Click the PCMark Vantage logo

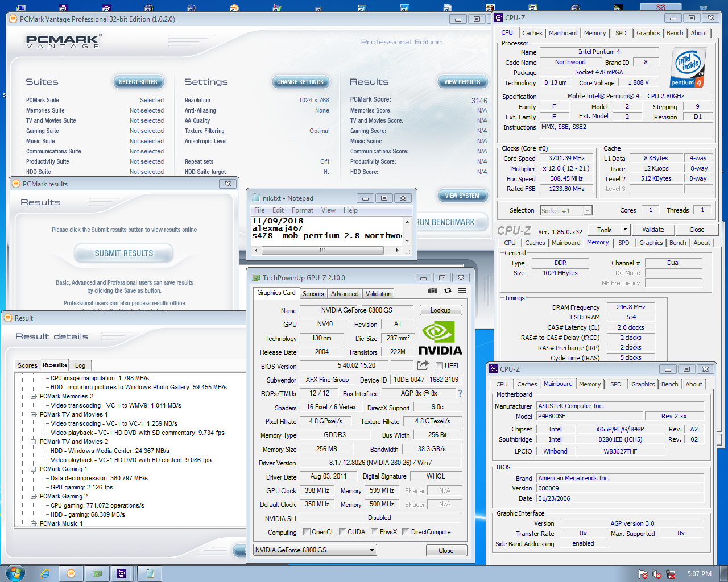tap(64, 41)
